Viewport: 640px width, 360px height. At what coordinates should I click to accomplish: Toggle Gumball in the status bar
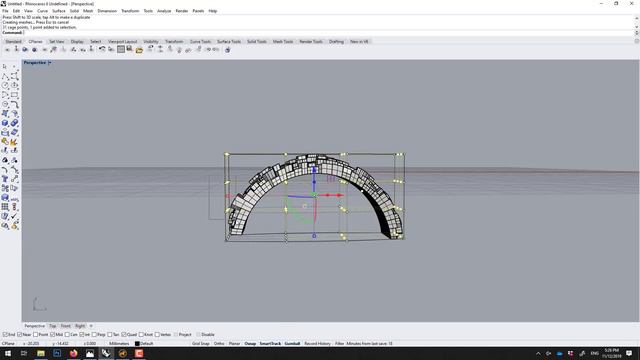(292, 344)
